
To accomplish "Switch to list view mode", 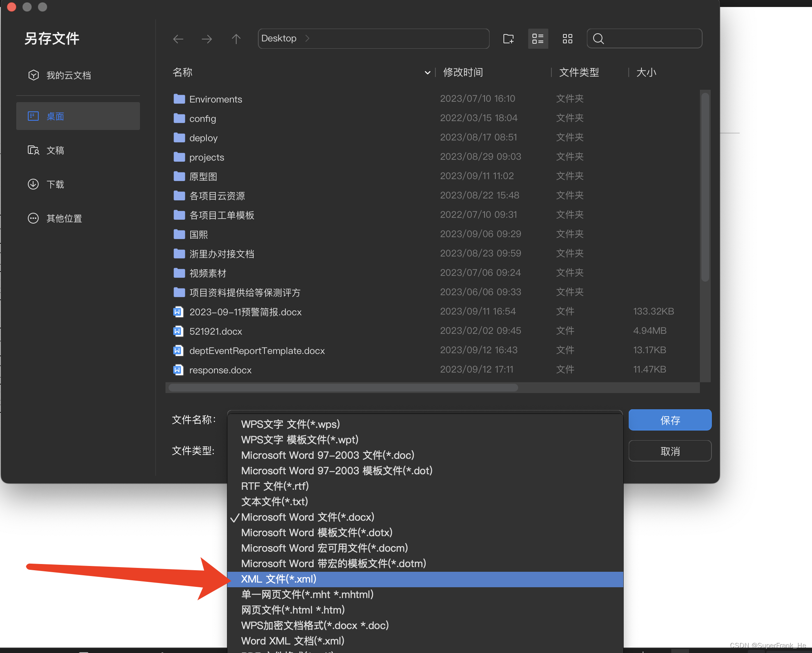I will coord(538,39).
